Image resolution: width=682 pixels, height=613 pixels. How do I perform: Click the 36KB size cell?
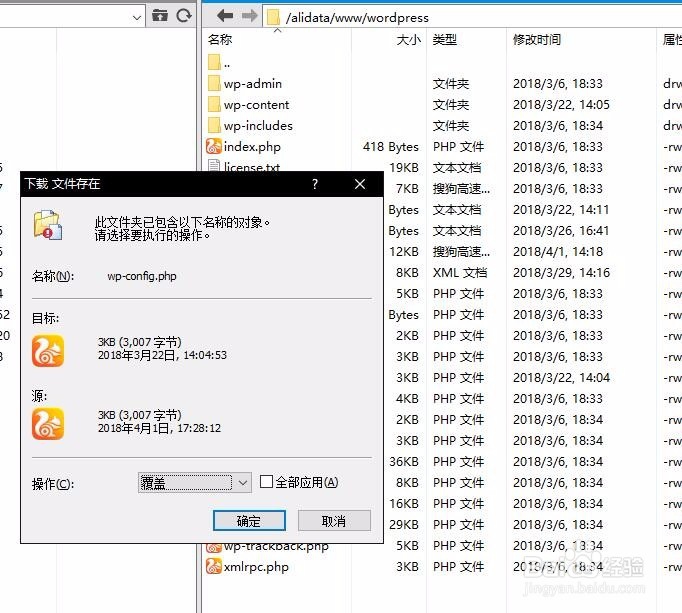click(x=404, y=462)
